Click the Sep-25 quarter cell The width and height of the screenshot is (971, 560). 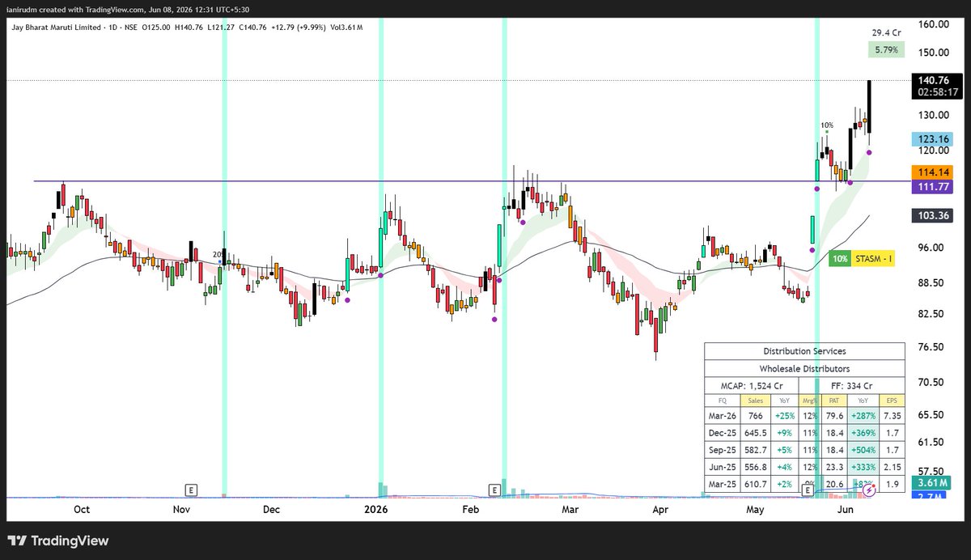723,450
